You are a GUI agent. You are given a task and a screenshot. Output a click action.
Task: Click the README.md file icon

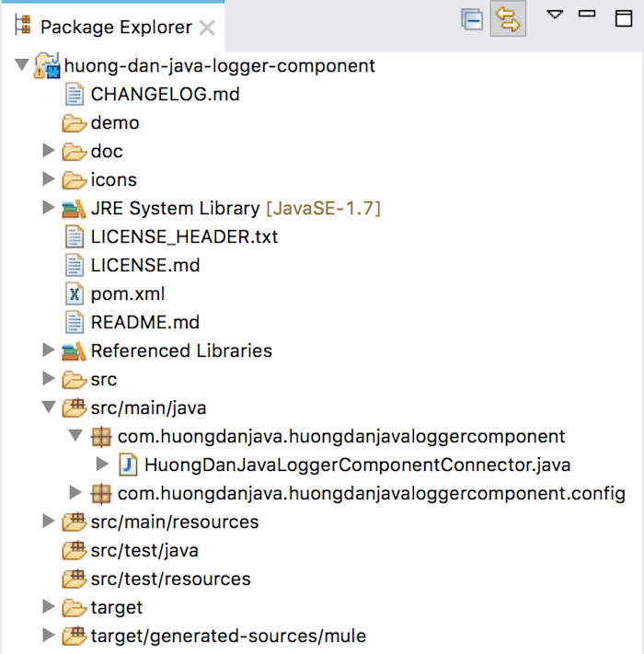(x=75, y=323)
